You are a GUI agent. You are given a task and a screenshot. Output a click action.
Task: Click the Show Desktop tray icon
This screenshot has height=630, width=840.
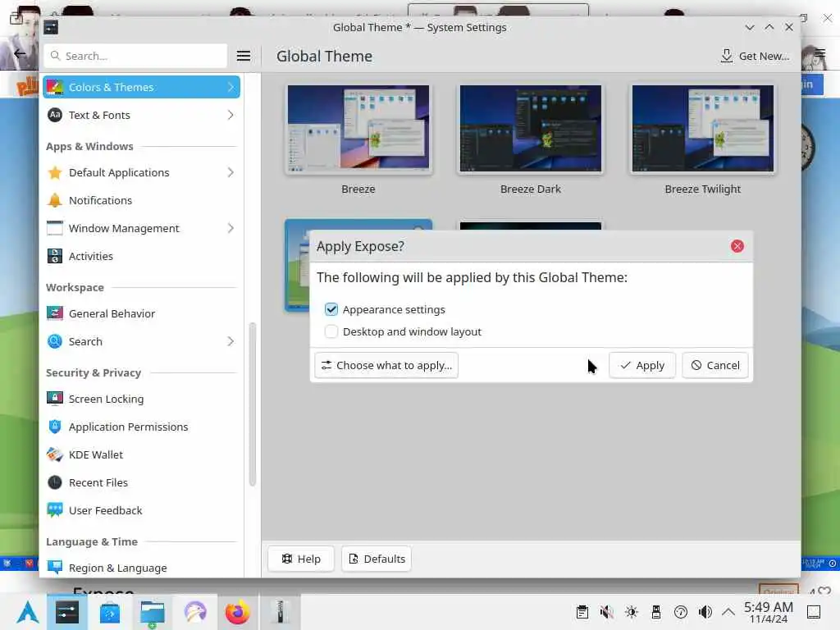pyautogui.click(x=814, y=612)
